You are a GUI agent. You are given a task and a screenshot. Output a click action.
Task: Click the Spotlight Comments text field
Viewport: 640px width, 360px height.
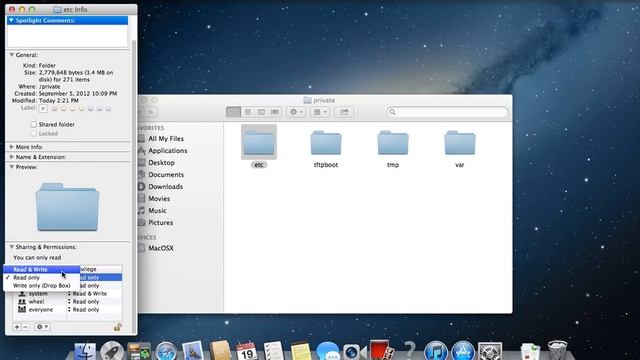point(67,36)
